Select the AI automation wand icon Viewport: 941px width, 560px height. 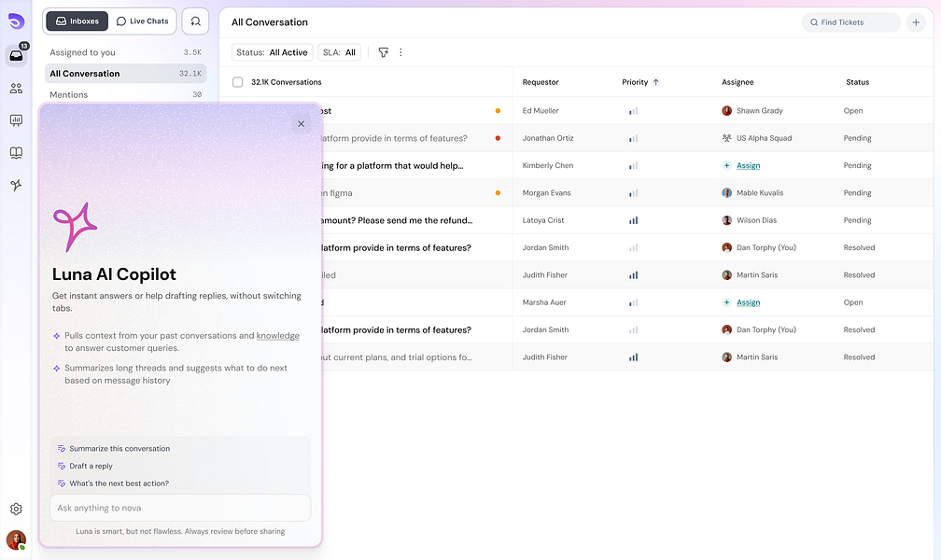[16, 186]
